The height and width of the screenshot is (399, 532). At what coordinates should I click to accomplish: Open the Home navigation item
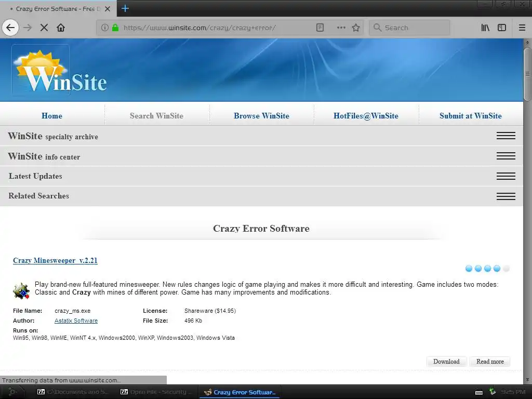[52, 116]
